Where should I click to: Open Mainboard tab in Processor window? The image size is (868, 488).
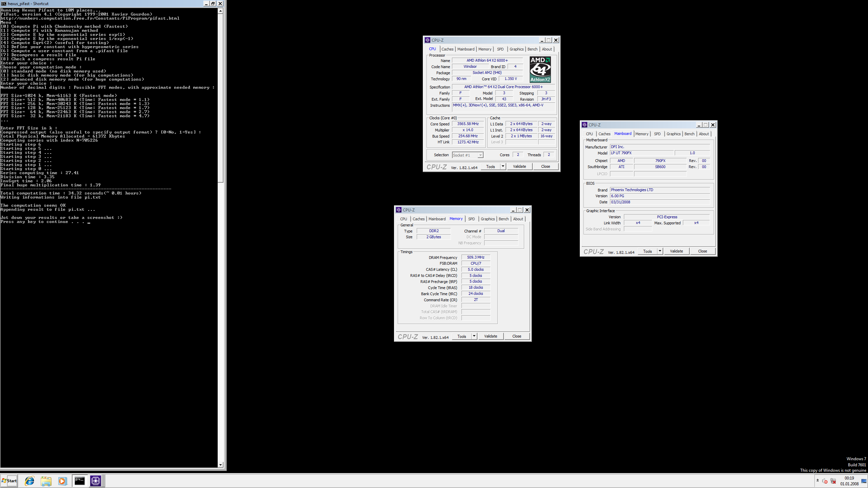point(466,49)
